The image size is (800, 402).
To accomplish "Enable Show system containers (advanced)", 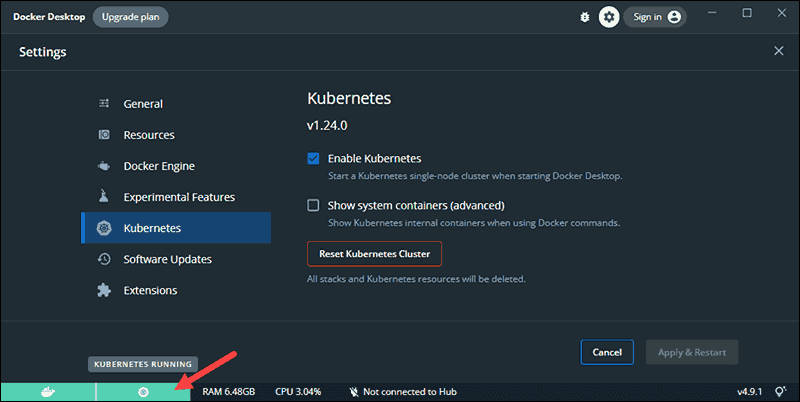I will (x=314, y=205).
